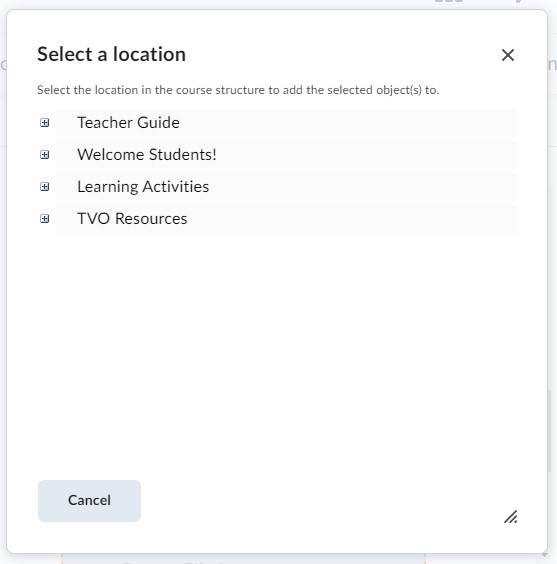Click the blank band right of TVO Resources
This screenshot has height=564, width=557.
352,219
